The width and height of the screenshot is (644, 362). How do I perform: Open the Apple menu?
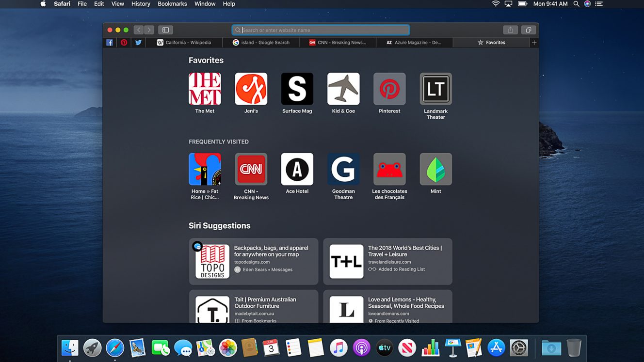click(x=43, y=4)
